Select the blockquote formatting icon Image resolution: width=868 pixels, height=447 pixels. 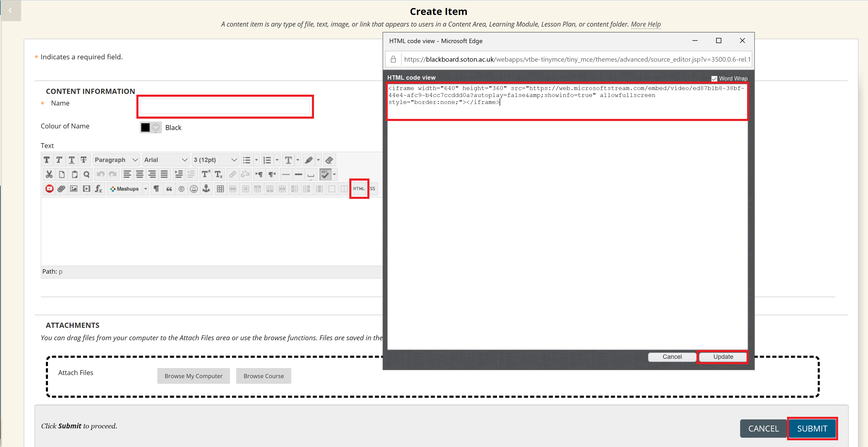[x=169, y=189]
